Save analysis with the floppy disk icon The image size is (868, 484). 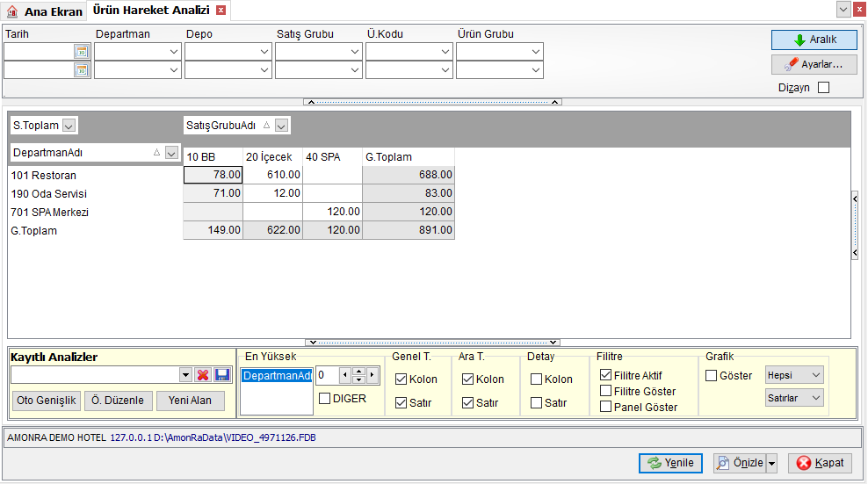[222, 375]
